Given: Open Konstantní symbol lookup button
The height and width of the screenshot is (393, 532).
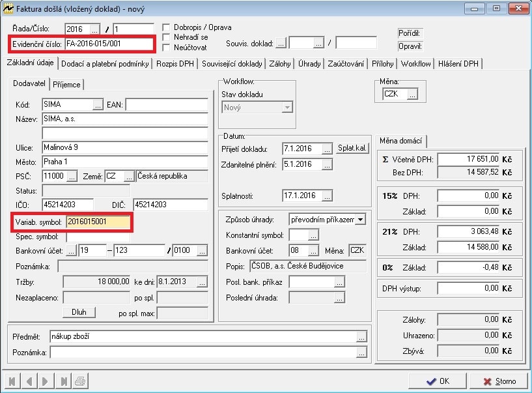Looking at the screenshot, I should (313, 235).
